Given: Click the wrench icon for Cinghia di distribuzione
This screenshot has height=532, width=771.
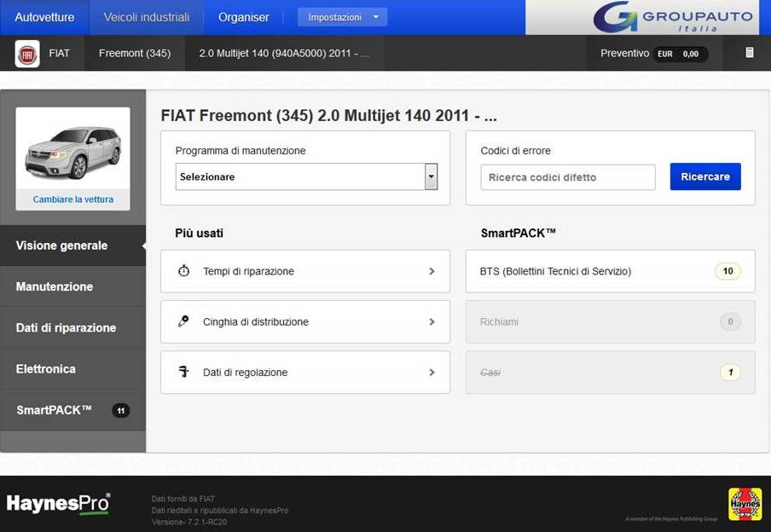Looking at the screenshot, I should point(183,321).
